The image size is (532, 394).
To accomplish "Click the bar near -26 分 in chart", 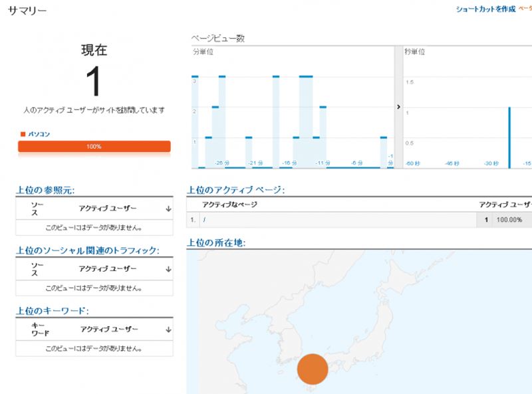I will click(x=221, y=120).
